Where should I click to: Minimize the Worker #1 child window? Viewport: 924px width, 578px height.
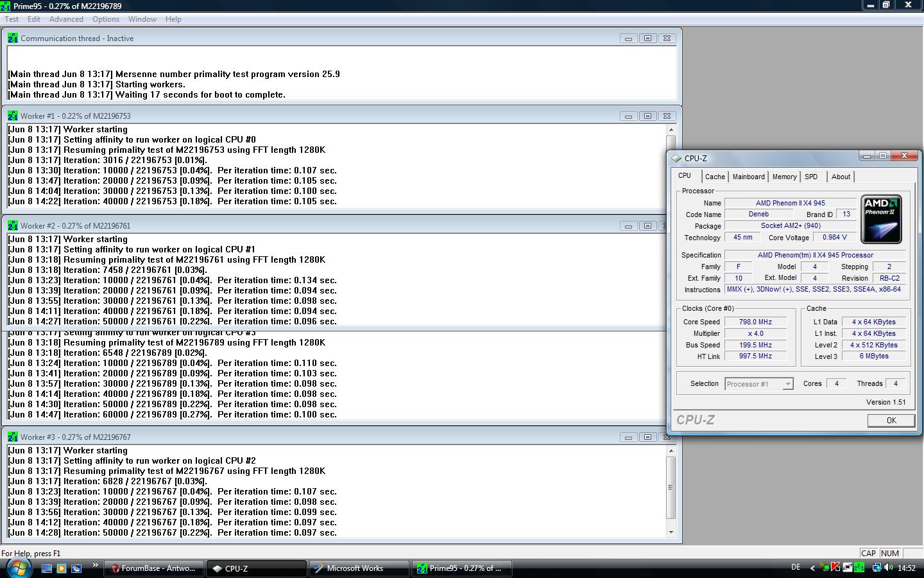pos(628,116)
